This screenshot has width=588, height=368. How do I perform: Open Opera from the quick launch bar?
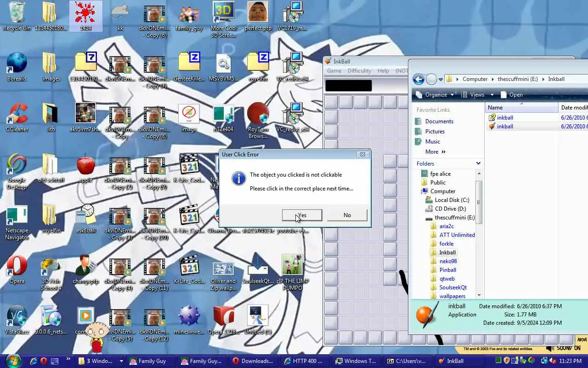(x=44, y=361)
